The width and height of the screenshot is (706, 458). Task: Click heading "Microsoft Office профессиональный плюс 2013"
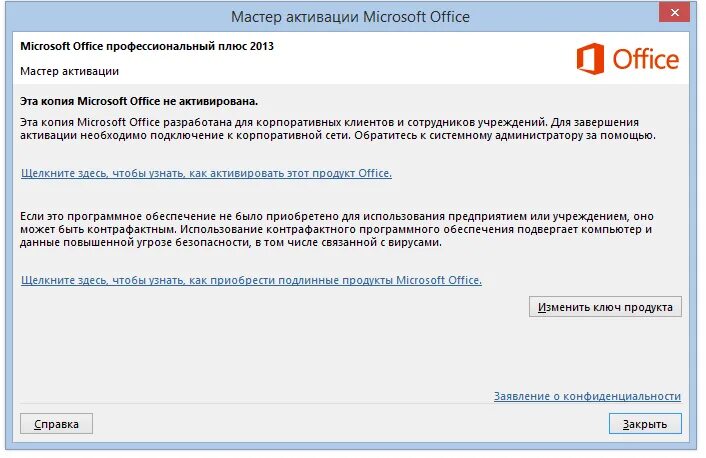(147, 46)
